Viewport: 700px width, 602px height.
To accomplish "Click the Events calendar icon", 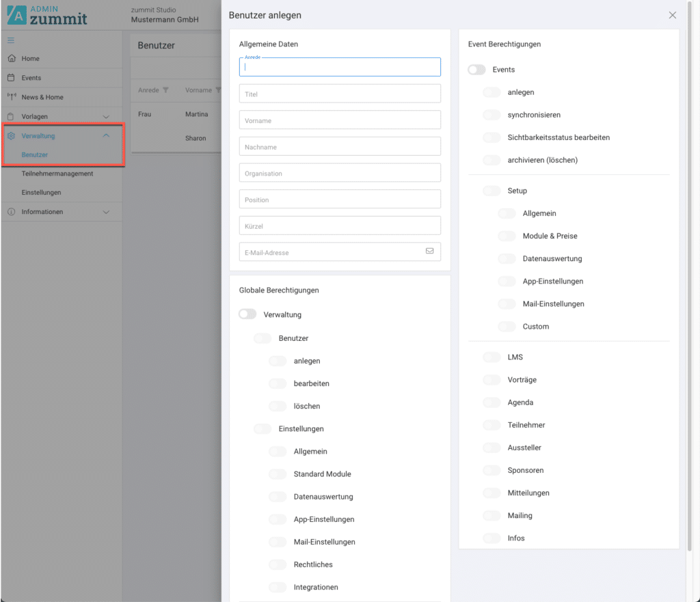I will [x=11, y=78].
